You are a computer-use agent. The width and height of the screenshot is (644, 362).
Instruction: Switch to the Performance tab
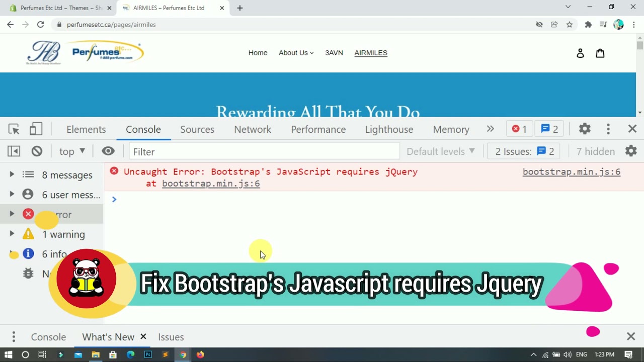tap(318, 129)
